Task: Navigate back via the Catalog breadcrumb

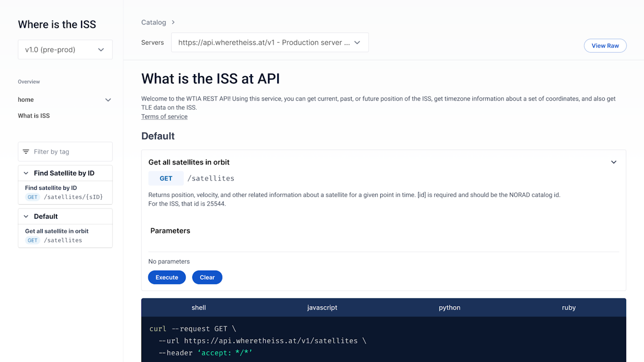Action: [x=154, y=22]
